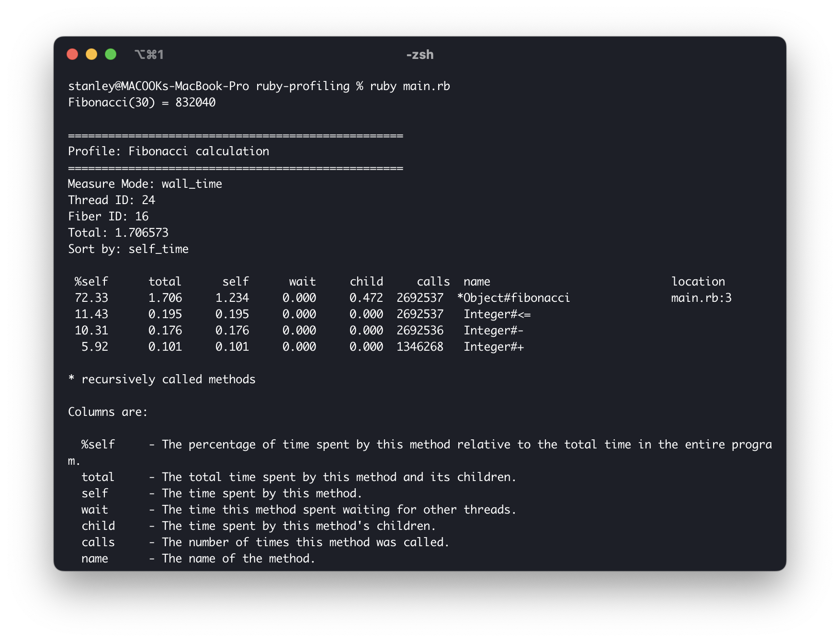Click the main.rb:3 location entry
Image resolution: width=840 pixels, height=642 pixels.
[x=702, y=298]
